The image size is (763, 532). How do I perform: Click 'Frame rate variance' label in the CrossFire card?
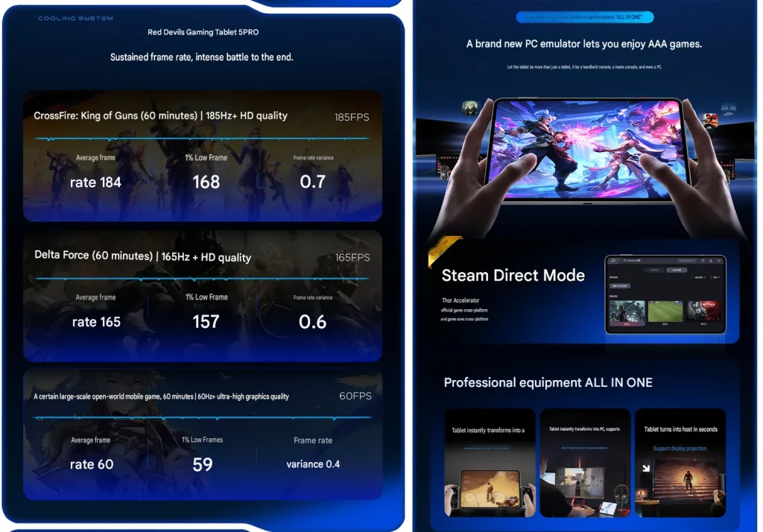point(314,158)
